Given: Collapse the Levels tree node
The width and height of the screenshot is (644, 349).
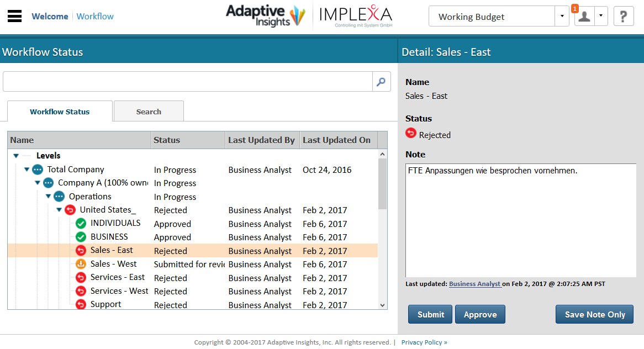Looking at the screenshot, I should (x=16, y=156).
